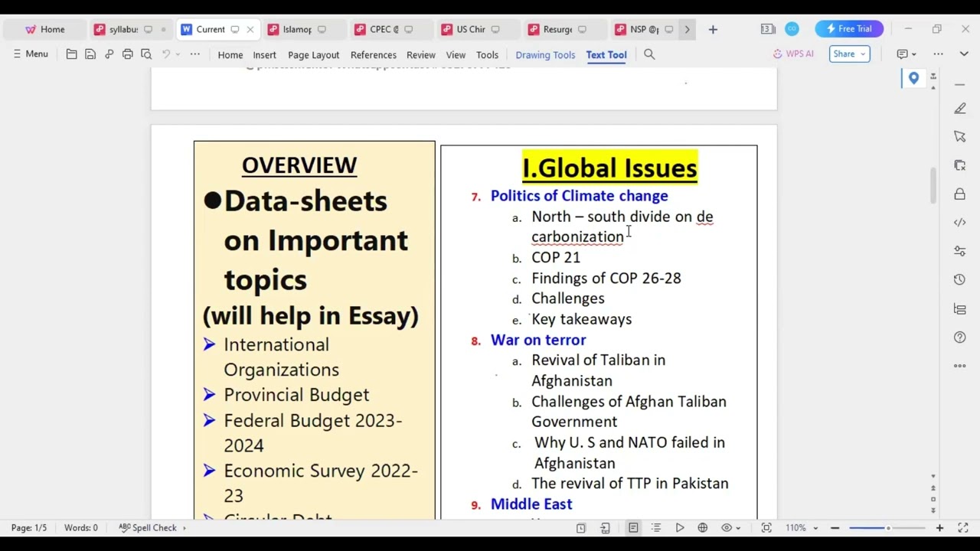The image size is (980, 551).
Task: Open the View ribbon tab
Action: [x=456, y=55]
